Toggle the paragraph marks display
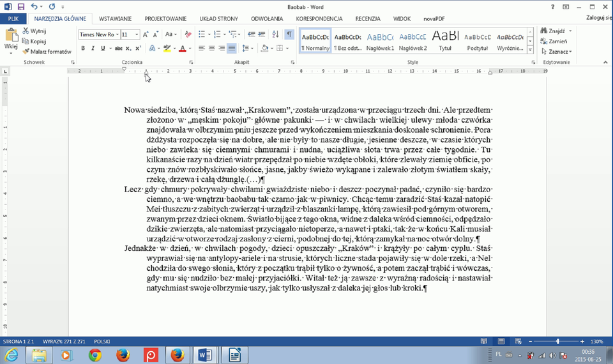 pyautogui.click(x=289, y=34)
